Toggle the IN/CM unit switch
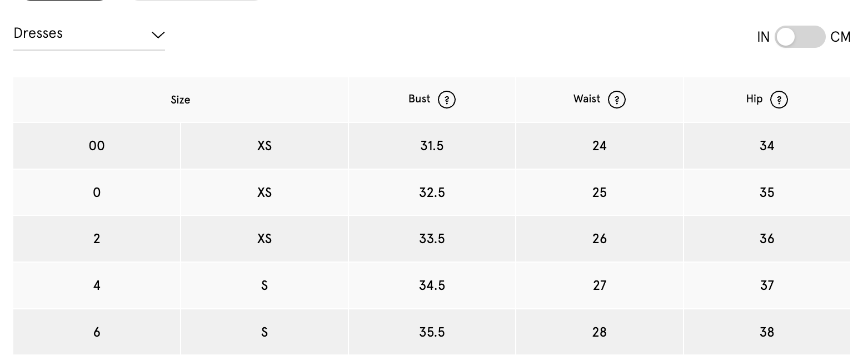The height and width of the screenshot is (355, 868). 800,37
